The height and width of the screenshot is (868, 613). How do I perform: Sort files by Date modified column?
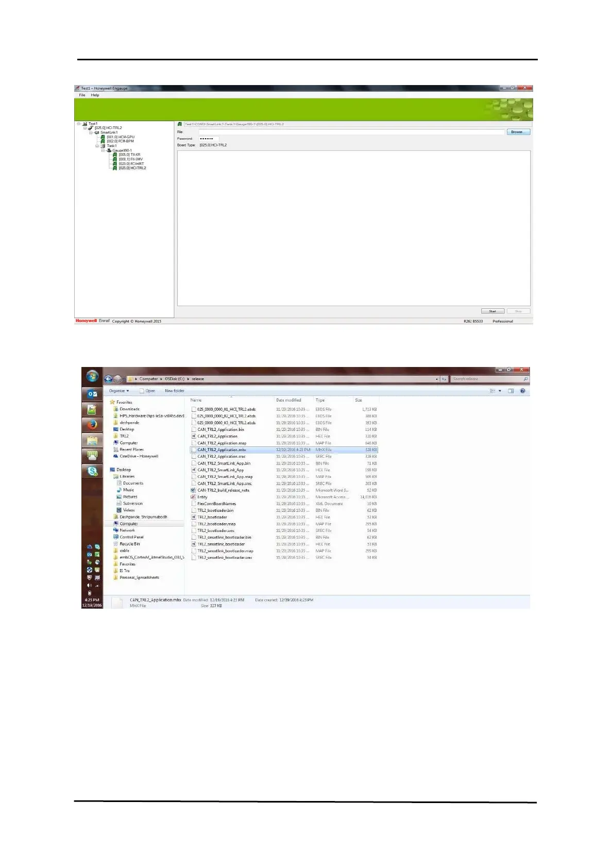click(288, 400)
